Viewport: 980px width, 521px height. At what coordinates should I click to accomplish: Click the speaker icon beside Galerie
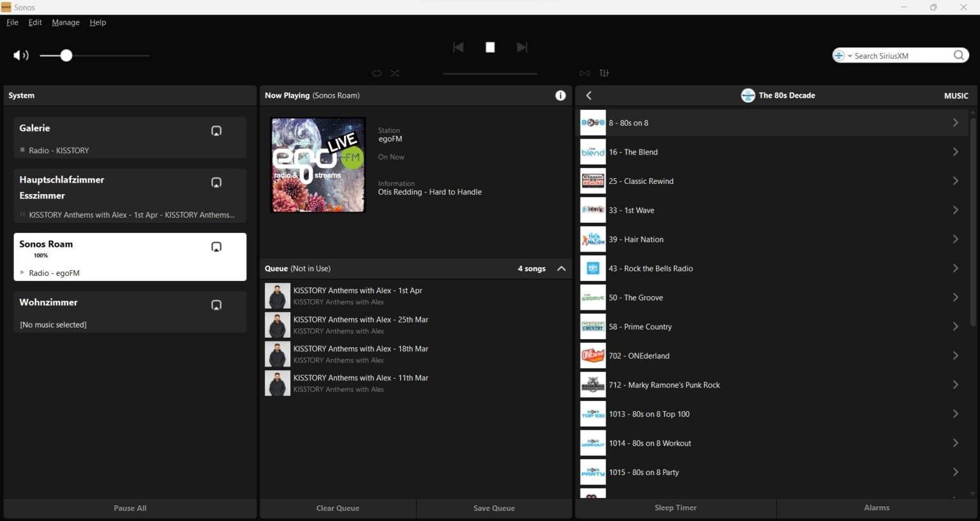click(216, 130)
